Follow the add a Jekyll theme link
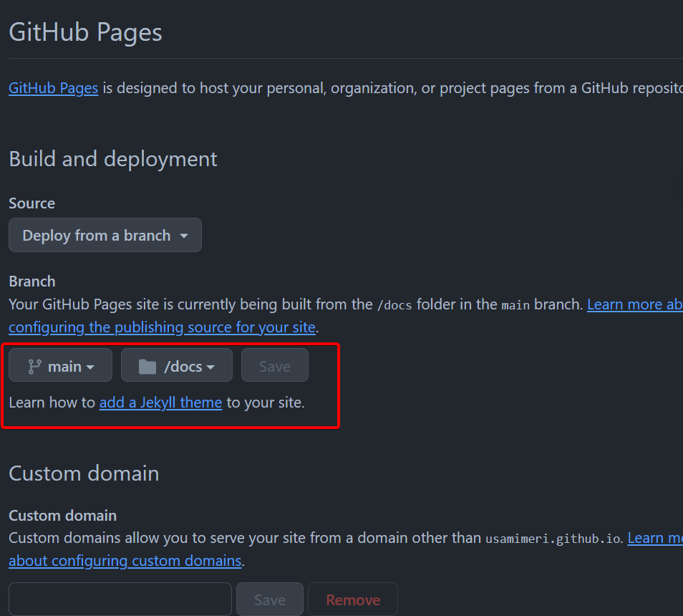Image resolution: width=683 pixels, height=616 pixels. (x=160, y=403)
